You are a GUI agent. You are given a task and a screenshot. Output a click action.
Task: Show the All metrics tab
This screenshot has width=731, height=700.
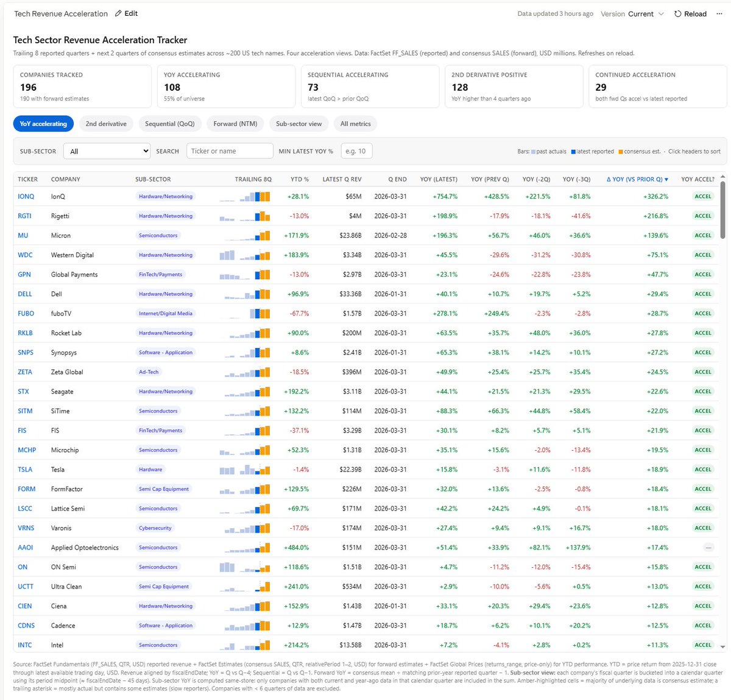pos(356,124)
